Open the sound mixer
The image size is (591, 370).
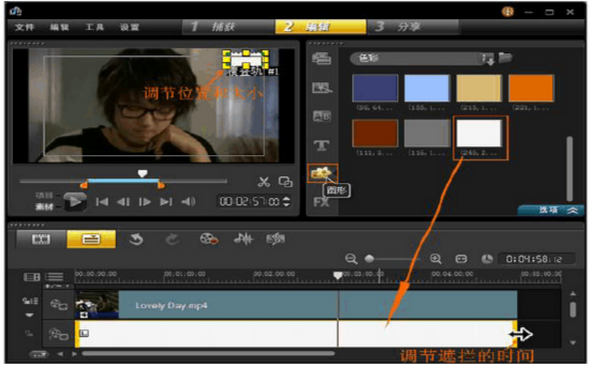tap(243, 239)
